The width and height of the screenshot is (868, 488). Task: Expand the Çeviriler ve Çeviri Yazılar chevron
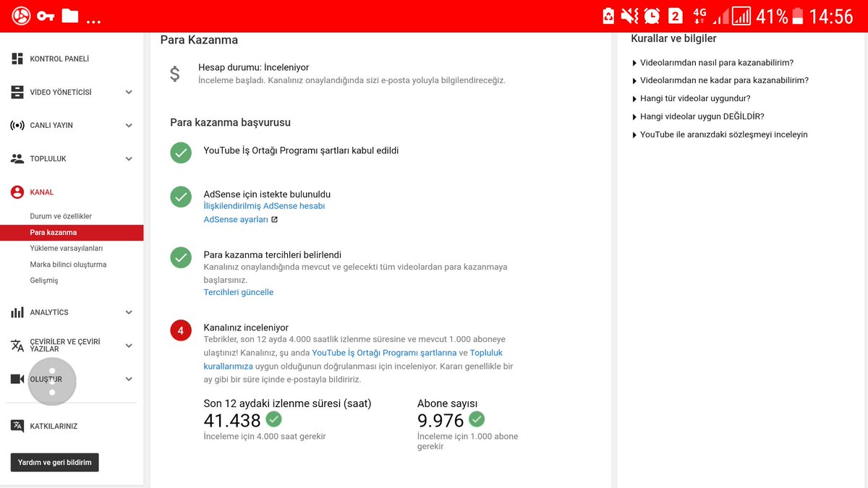[129, 346]
